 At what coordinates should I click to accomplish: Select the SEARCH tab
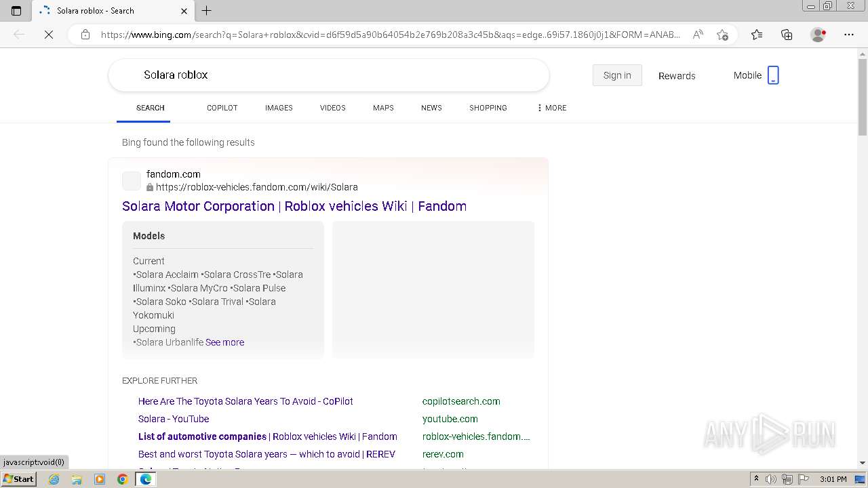(x=151, y=108)
